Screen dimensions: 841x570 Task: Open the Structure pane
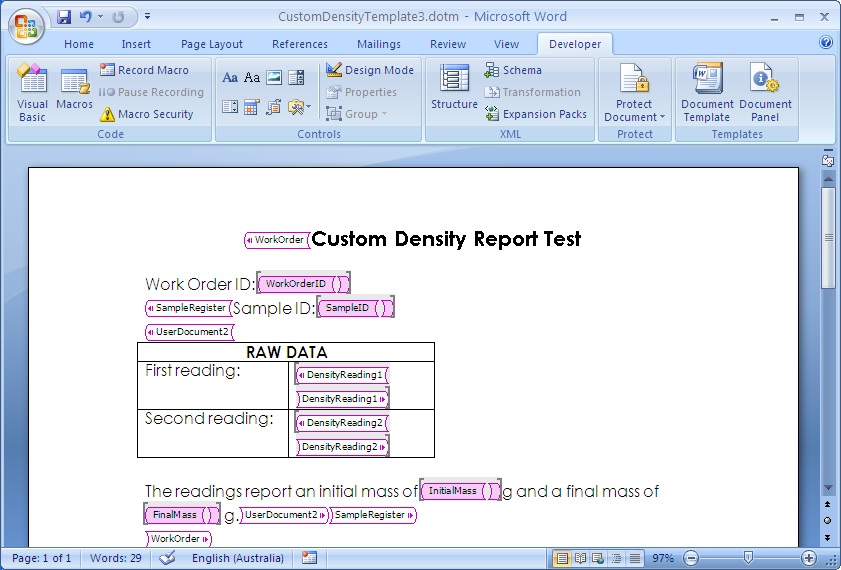pyautogui.click(x=454, y=88)
